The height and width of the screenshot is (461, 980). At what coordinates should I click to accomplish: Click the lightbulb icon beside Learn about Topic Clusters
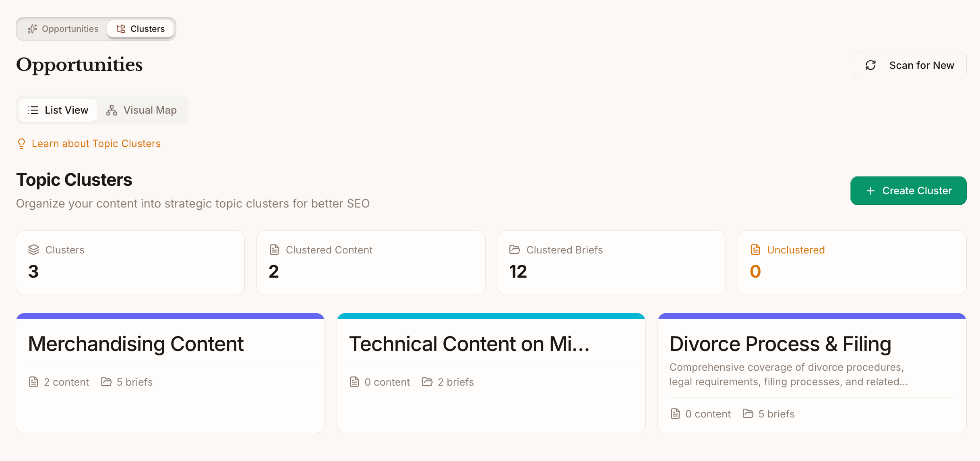[21, 143]
